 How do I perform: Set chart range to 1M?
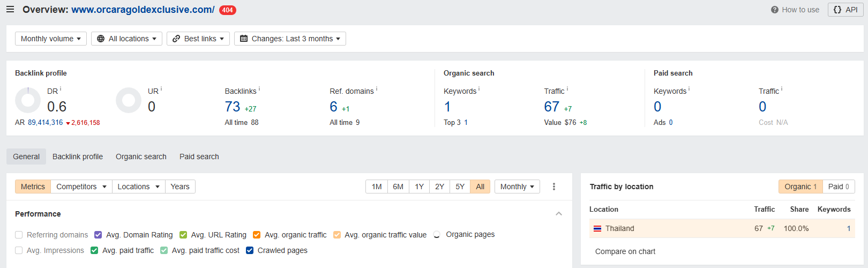point(377,187)
